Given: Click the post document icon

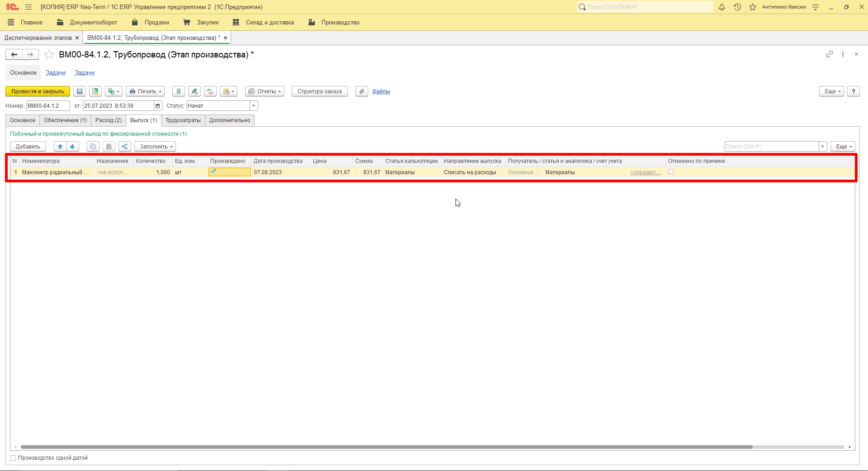Looking at the screenshot, I should [x=95, y=91].
